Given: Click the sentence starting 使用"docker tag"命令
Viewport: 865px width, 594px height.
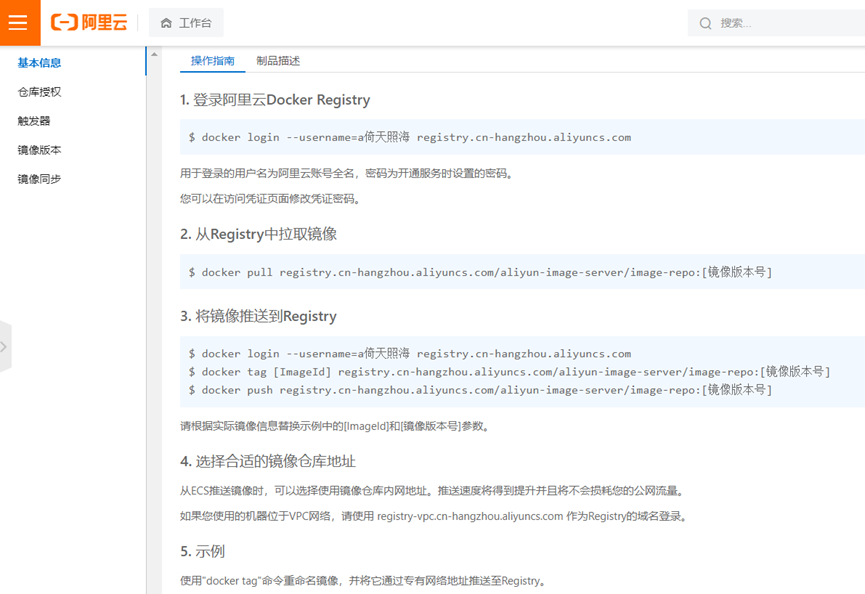Looking at the screenshot, I should point(365,581).
